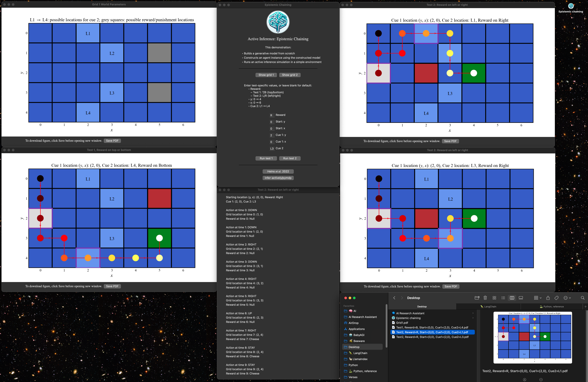The width and height of the screenshot is (588, 382).
Task: Click the Run test 1 button
Action: coord(266,158)
